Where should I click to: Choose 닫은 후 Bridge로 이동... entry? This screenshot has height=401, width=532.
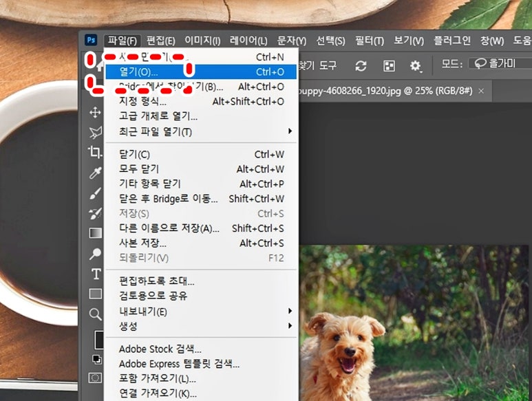click(x=201, y=199)
